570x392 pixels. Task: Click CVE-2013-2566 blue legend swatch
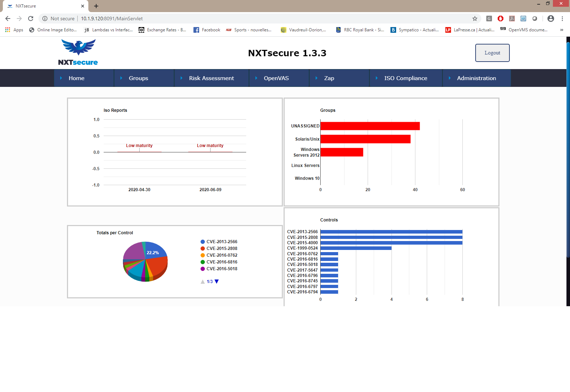203,242
